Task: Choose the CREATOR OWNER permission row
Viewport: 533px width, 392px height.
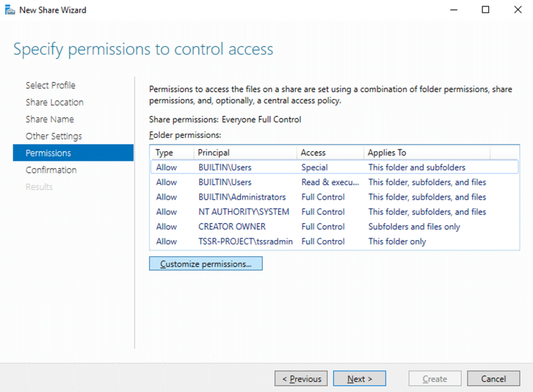Action: (333, 227)
